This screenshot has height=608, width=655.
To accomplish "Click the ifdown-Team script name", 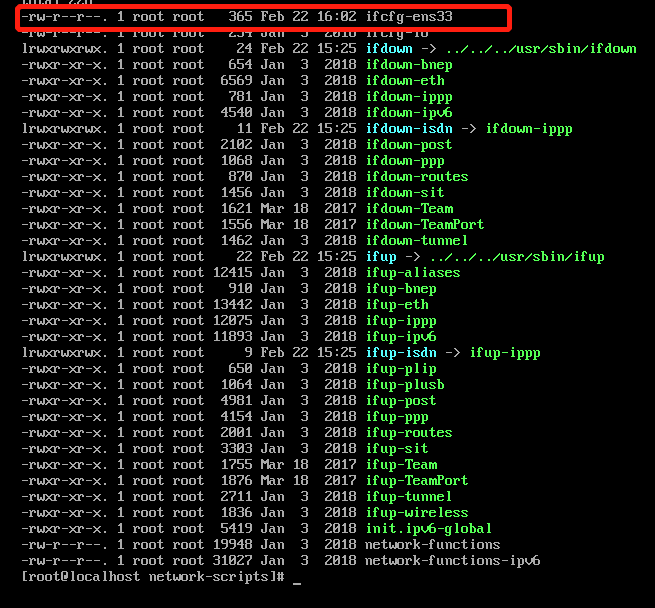I will 409,209.
